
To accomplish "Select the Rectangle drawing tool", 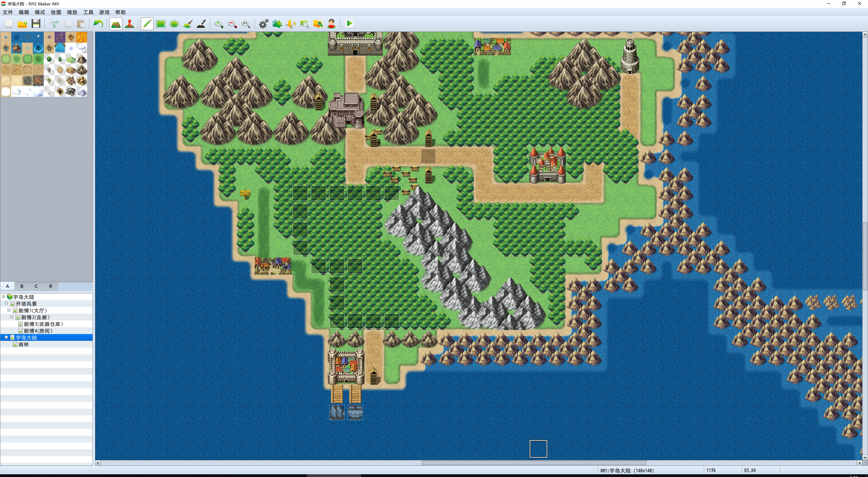I will (161, 24).
